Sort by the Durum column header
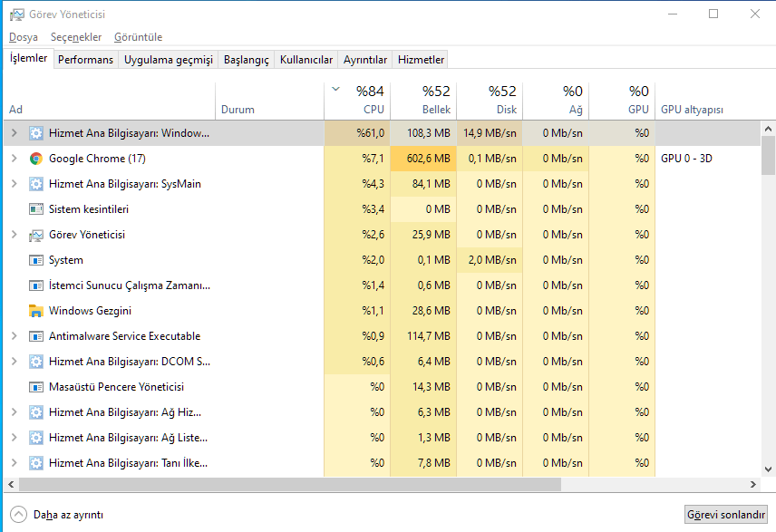The width and height of the screenshot is (776, 532). [x=270, y=101]
